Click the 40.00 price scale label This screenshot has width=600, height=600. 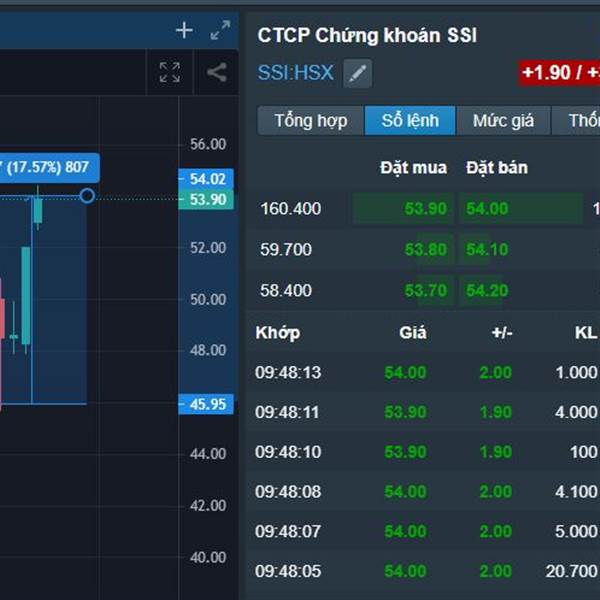(x=208, y=558)
